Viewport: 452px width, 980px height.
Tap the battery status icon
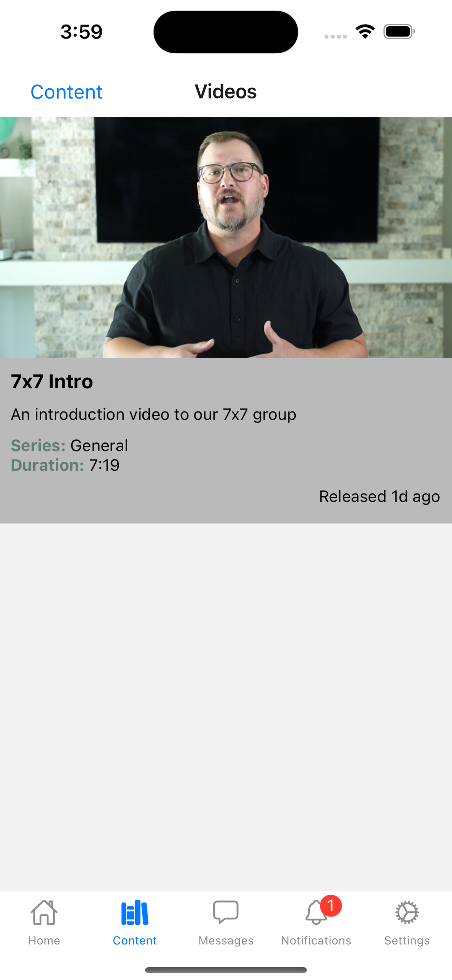tap(399, 32)
